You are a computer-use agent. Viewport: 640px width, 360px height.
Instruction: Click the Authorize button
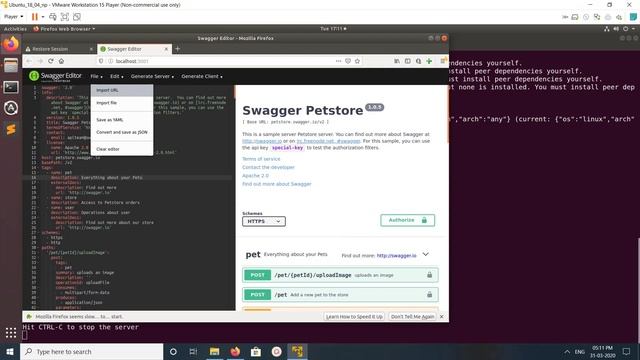tap(407, 220)
